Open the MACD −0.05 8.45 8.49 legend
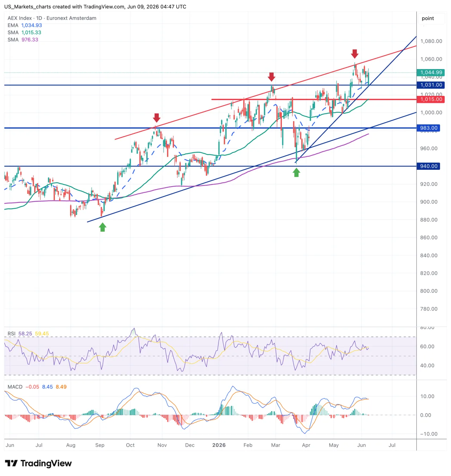This screenshot has width=451, height=476. 37,387
